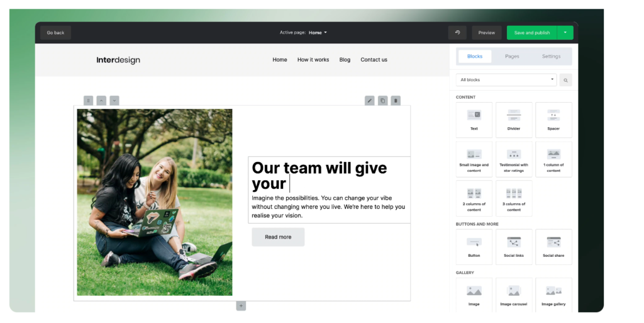The height and width of the screenshot is (323, 644).
Task: Click the Blog nav item
Action: (x=345, y=60)
